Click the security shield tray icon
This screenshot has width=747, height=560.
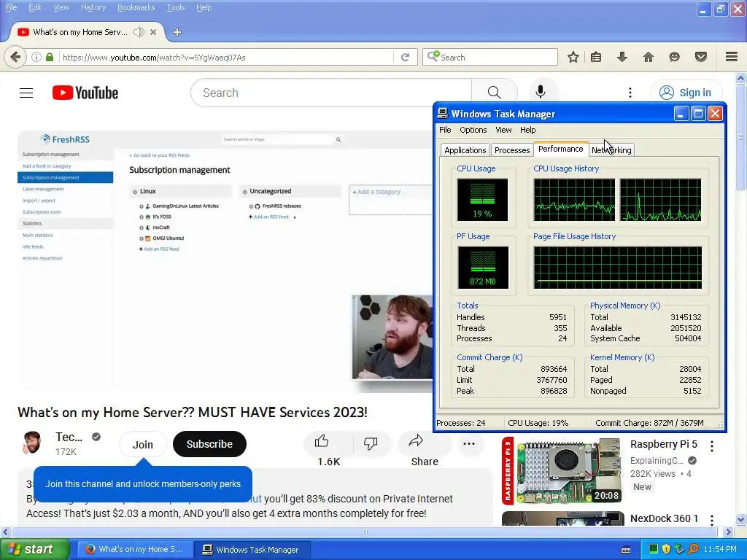click(666, 549)
